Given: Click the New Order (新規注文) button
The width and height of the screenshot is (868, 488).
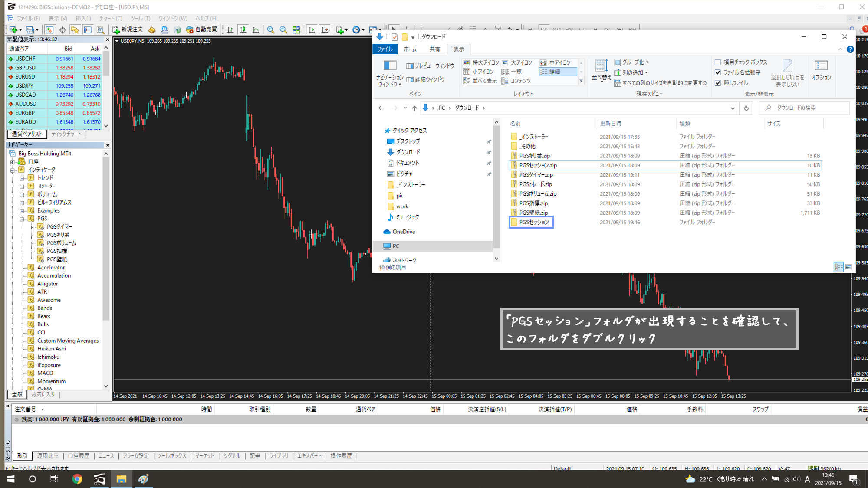Looking at the screenshot, I should click(128, 29).
